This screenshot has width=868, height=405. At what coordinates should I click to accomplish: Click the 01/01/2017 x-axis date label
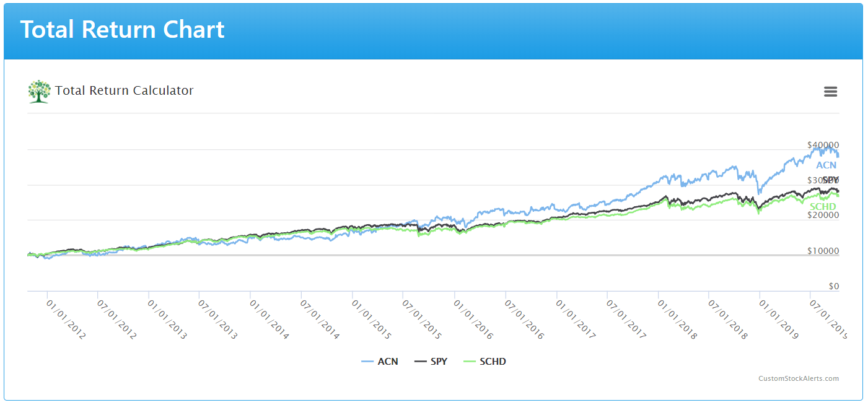tap(577, 320)
